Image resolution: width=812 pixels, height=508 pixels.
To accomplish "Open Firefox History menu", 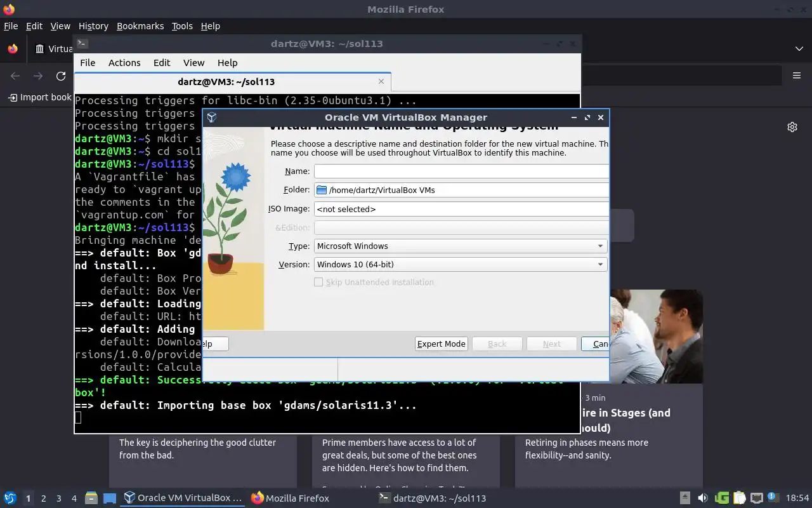I will click(x=93, y=26).
